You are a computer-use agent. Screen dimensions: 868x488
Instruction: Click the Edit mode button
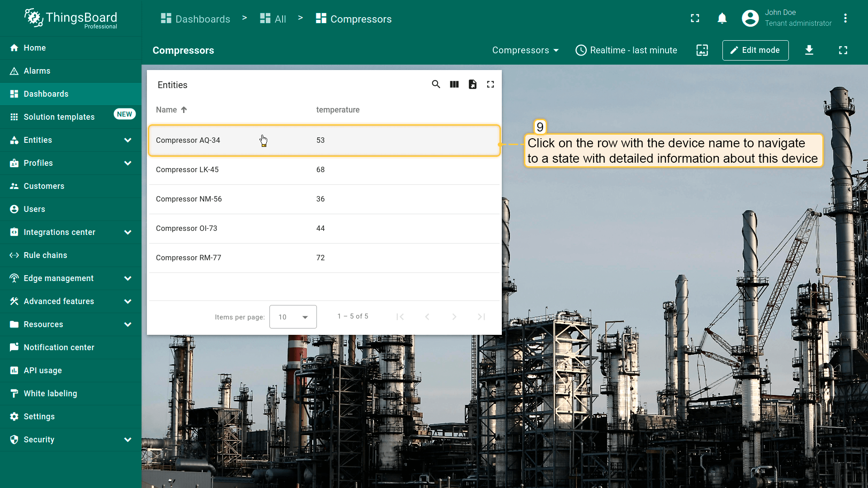pos(755,50)
